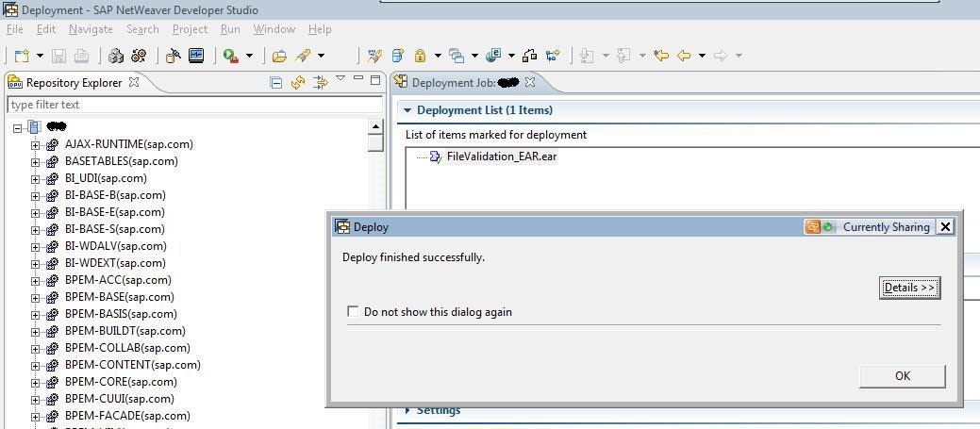Click the Currently Sharing indicator
980x429 pixels.
[x=870, y=226]
